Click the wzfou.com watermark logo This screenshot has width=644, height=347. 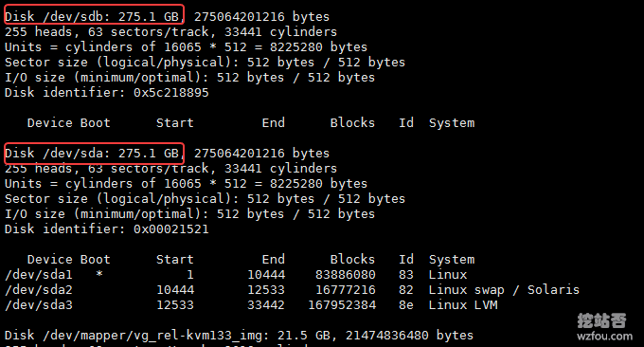click(604, 327)
